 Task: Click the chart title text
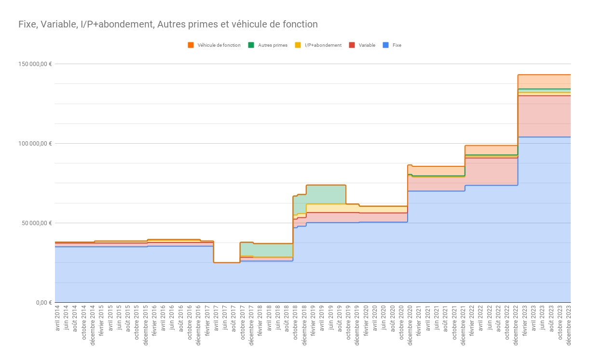click(168, 24)
